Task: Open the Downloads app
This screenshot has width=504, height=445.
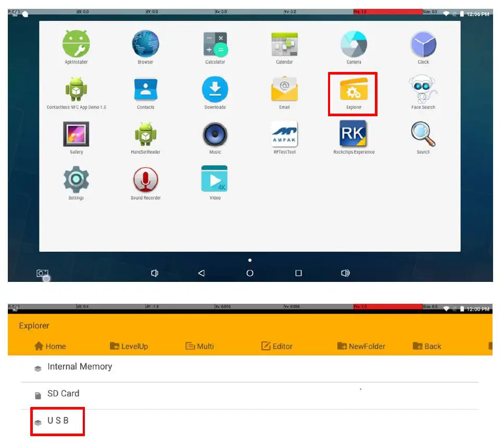Action: (x=215, y=93)
